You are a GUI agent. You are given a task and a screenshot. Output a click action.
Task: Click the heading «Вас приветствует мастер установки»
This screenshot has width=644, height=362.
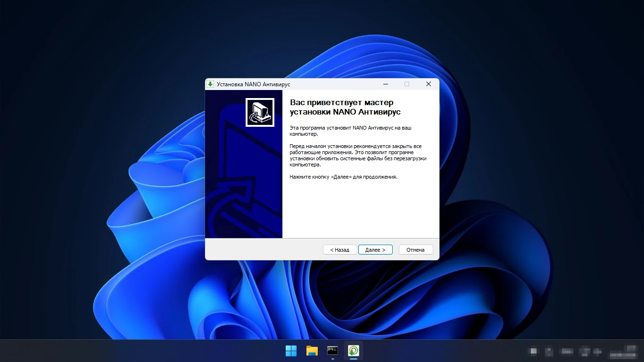tap(345, 107)
